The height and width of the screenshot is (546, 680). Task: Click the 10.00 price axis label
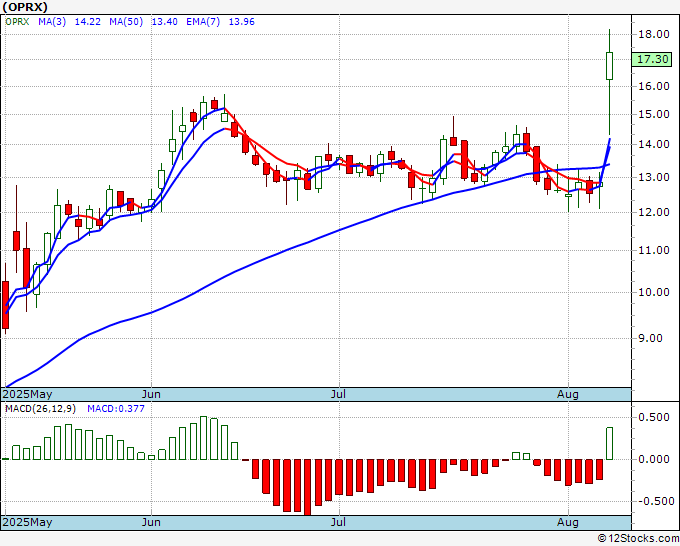tap(654, 292)
